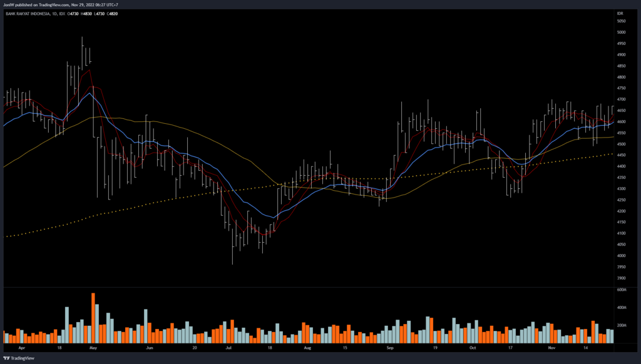Click the TradingView logo in footer
Image resolution: width=641 pixels, height=364 pixels.
19,358
